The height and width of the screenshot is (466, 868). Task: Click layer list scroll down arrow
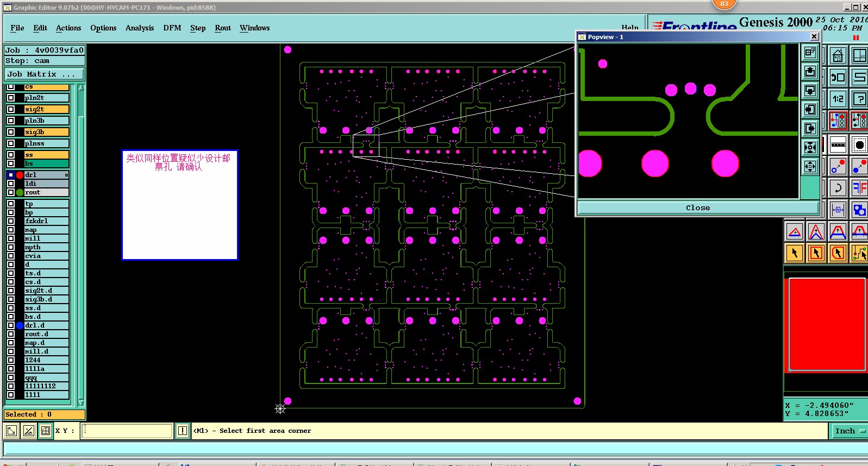[81, 403]
